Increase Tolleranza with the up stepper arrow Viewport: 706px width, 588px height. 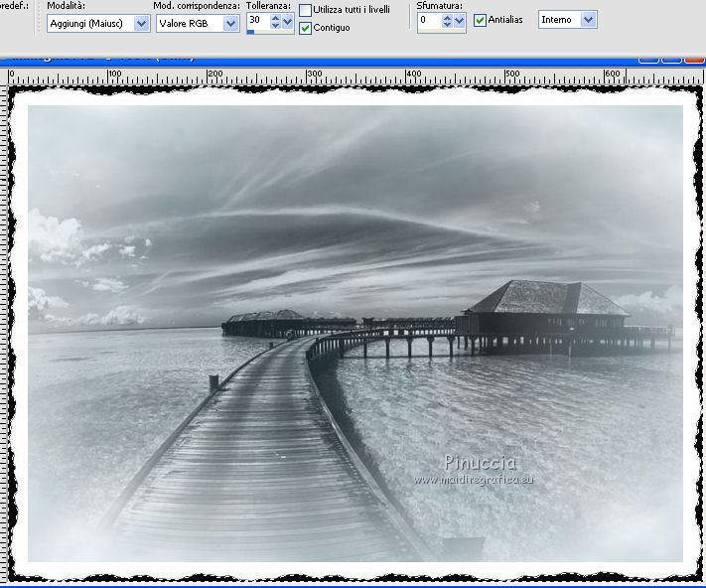tap(276, 17)
